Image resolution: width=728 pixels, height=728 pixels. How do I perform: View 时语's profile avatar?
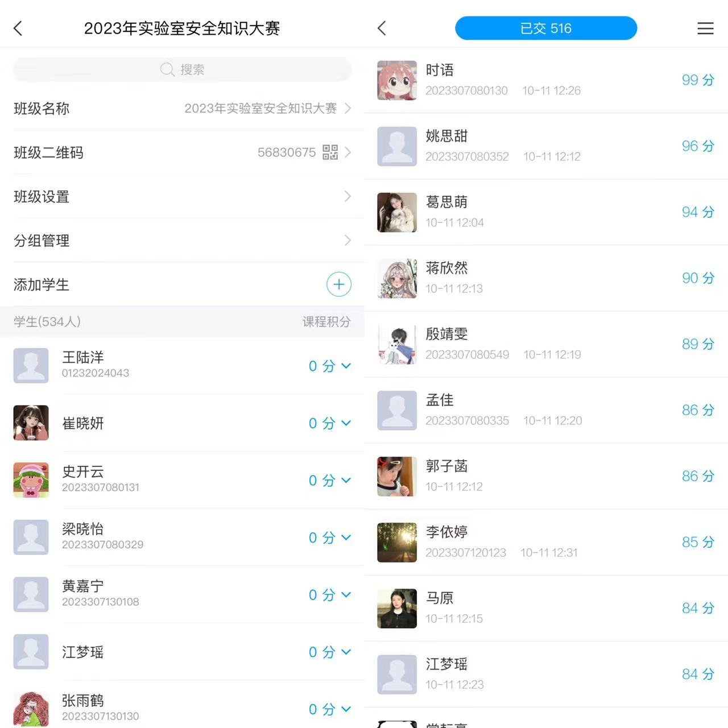[397, 80]
